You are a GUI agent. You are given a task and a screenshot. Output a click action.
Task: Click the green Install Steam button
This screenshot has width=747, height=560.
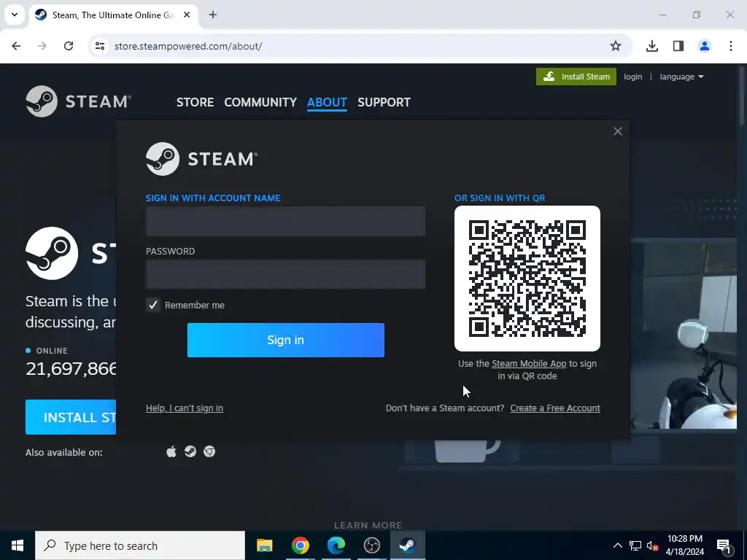point(576,77)
